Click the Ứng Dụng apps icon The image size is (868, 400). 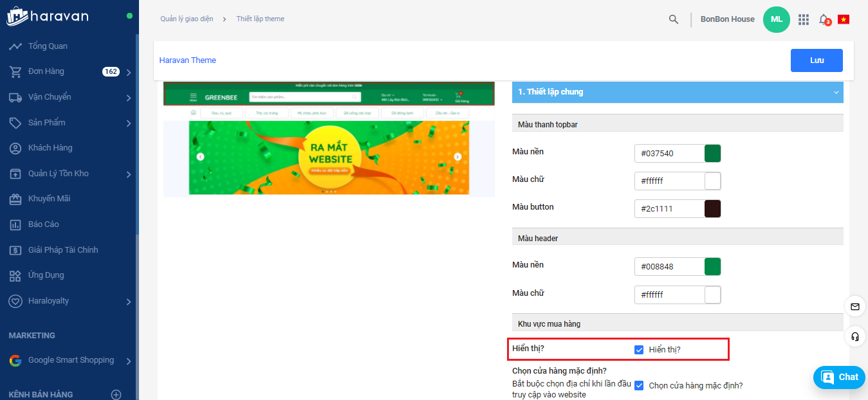15,275
